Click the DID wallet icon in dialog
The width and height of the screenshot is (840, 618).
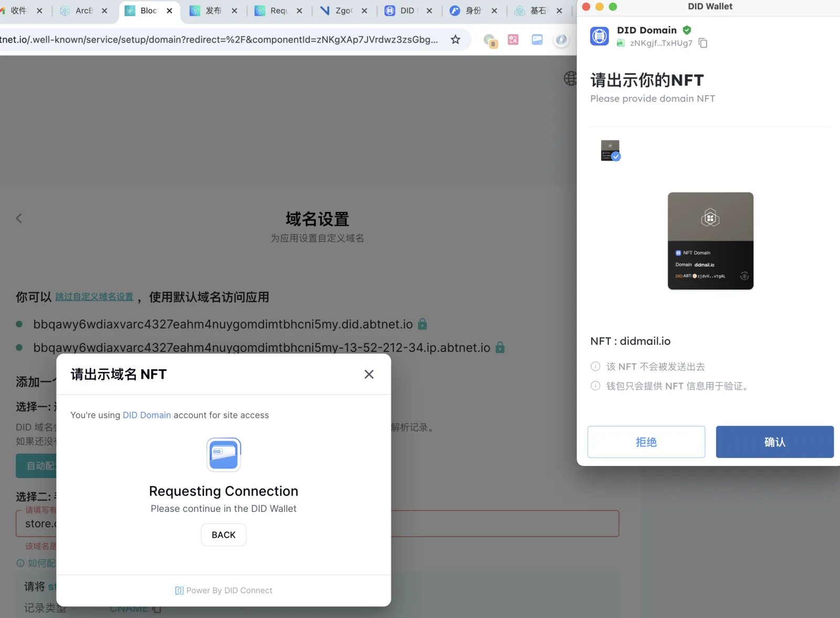(x=224, y=454)
